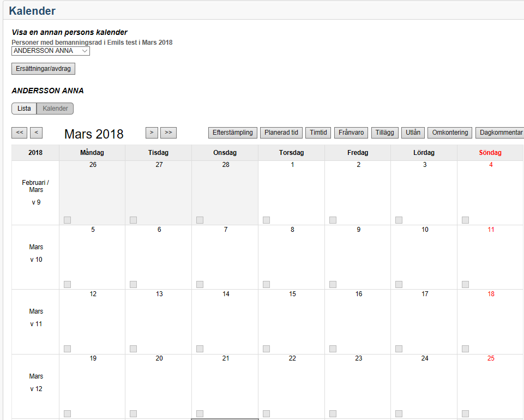
Task: Switch to the Lista view tab
Action: (x=23, y=109)
